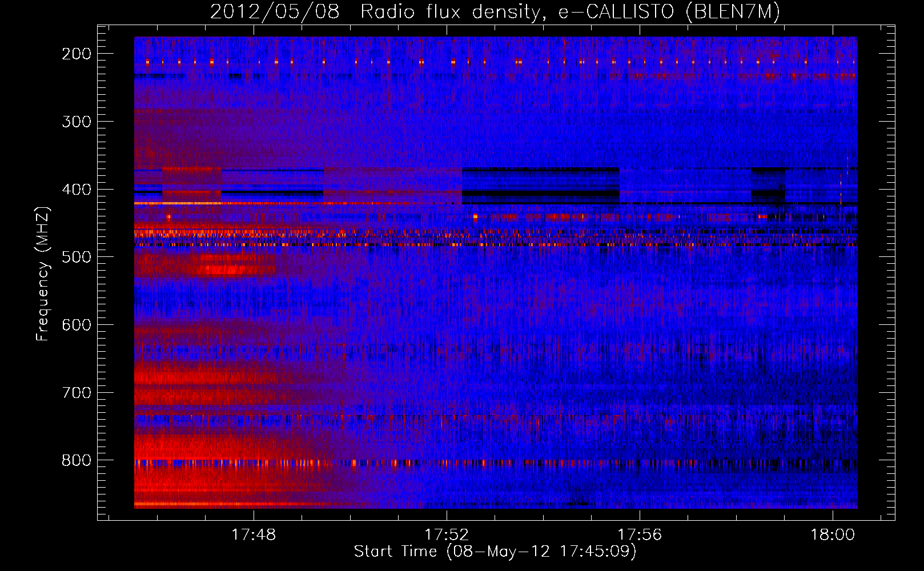The width and height of the screenshot is (924, 571).
Task: Click the 18:00 time tick label
Action: pos(833,534)
